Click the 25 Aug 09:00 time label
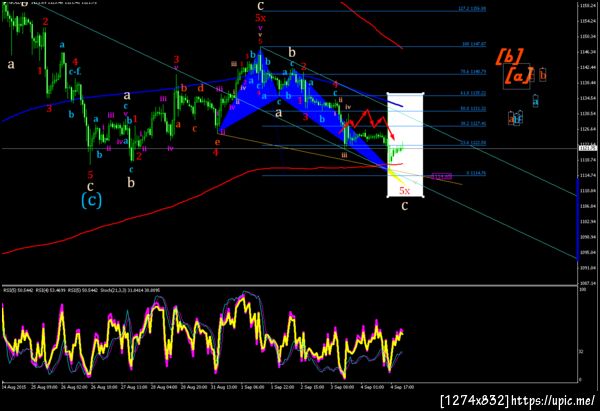600x411 pixels. tap(44, 387)
